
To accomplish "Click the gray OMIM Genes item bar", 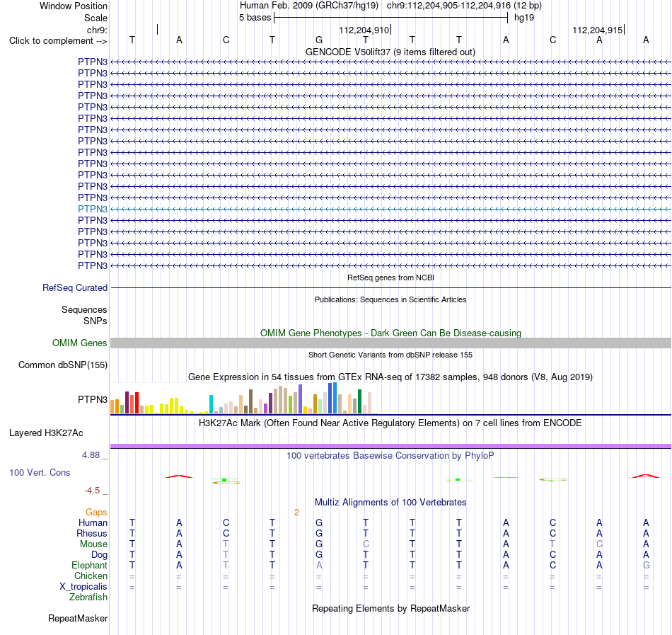I will click(x=390, y=343).
